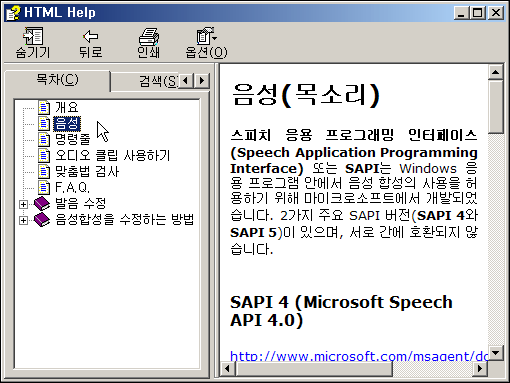Click the page icon beside 명령줄
The image size is (510, 383).
click(x=44, y=139)
